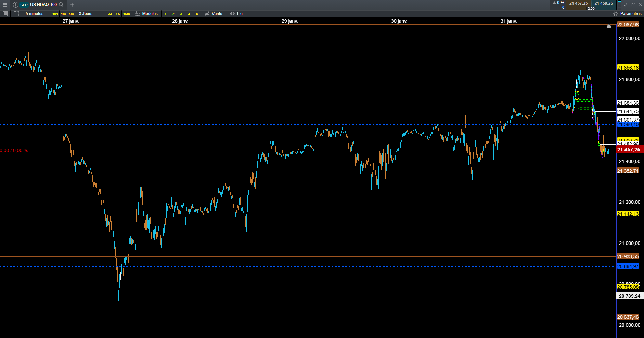The height and width of the screenshot is (338, 644).
Task: Click the yellow level label 20 785,08
Action: (628, 287)
